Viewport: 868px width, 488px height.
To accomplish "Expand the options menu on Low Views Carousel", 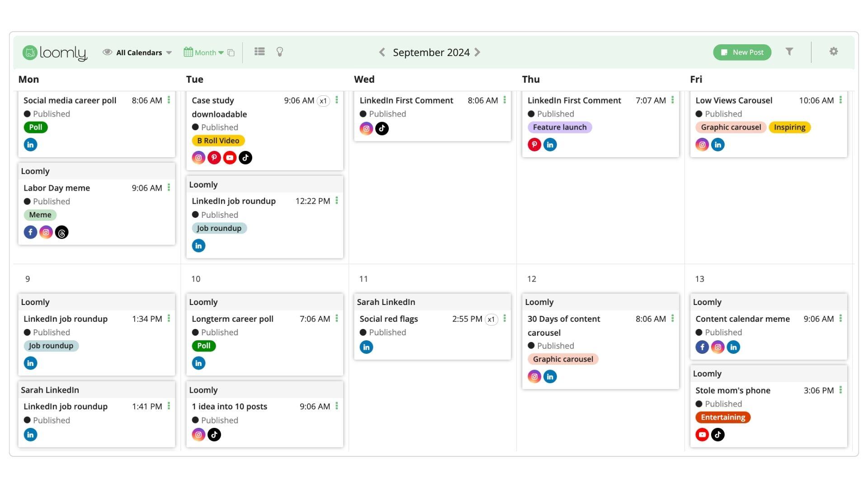I will [841, 100].
